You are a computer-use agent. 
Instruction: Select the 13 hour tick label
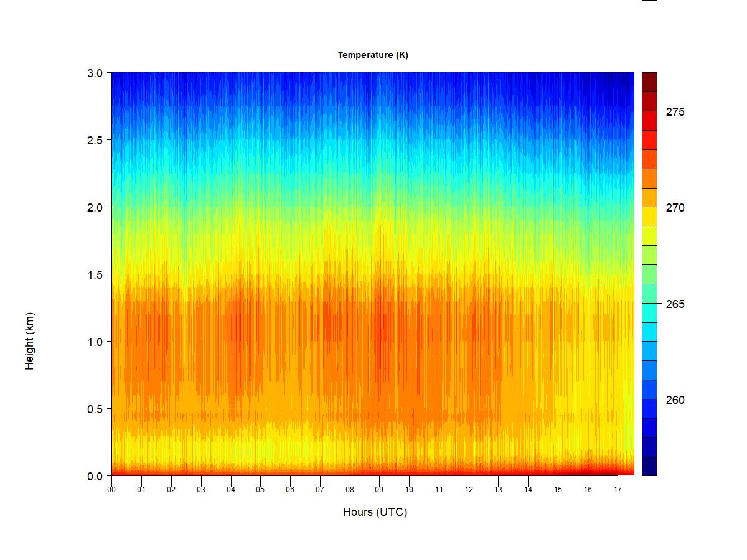tap(499, 490)
